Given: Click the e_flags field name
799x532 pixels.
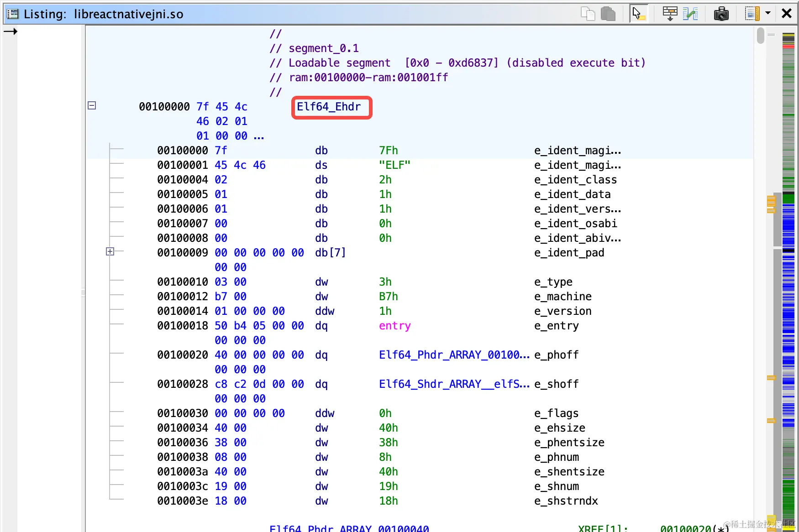Looking at the screenshot, I should pos(557,413).
